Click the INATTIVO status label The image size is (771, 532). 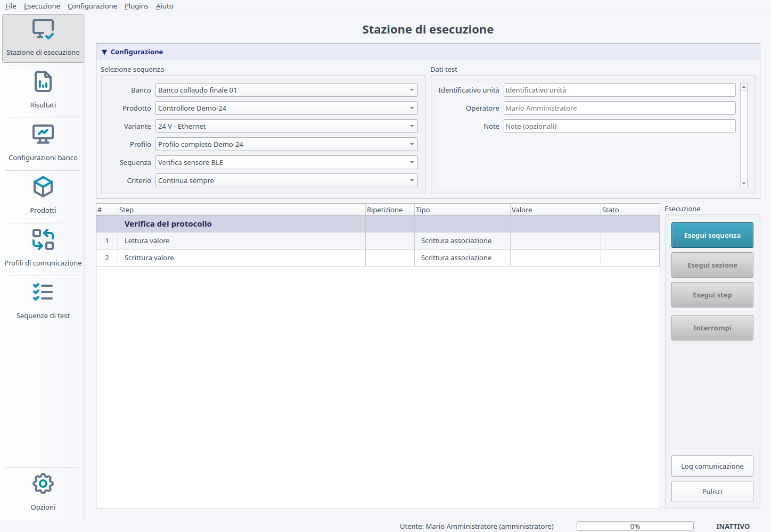coord(733,526)
